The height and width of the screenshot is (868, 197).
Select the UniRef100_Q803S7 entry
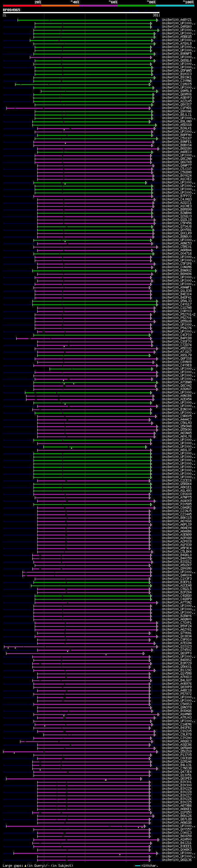(x=177, y=104)
